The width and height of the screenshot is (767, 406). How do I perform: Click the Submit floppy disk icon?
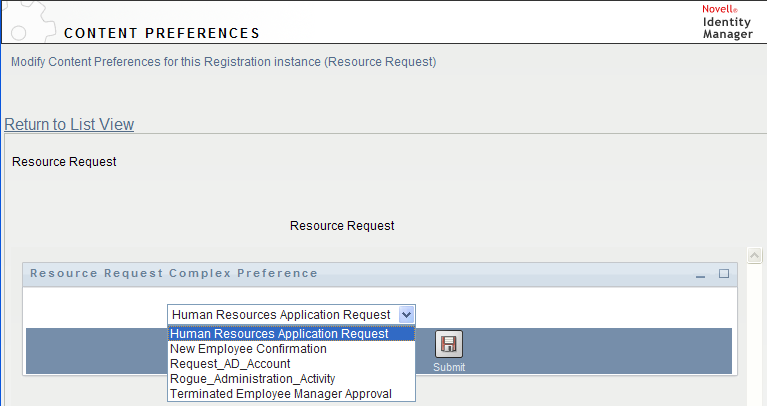[x=449, y=344]
